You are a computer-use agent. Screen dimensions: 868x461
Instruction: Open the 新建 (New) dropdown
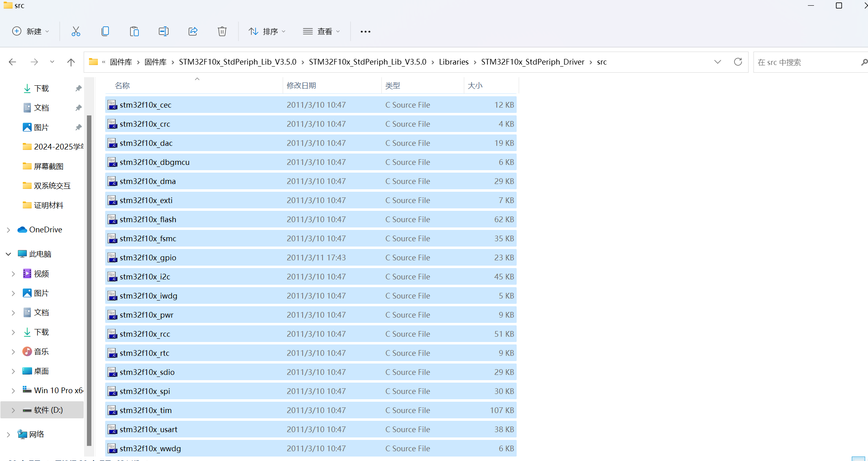point(31,31)
